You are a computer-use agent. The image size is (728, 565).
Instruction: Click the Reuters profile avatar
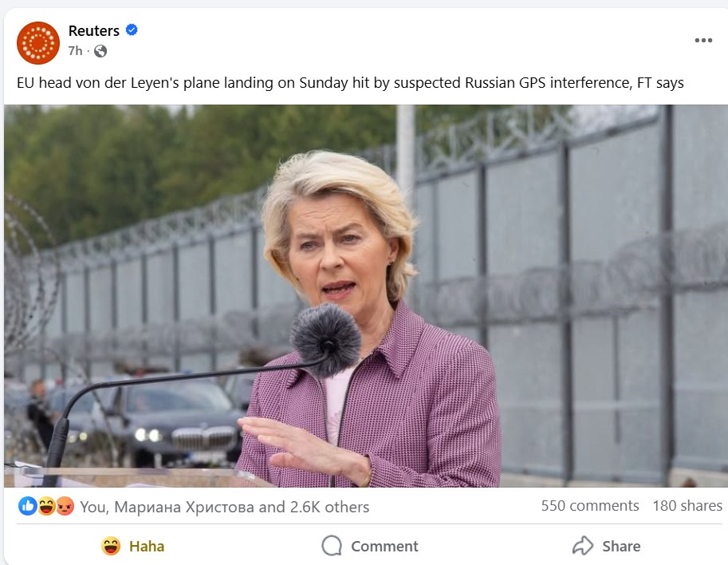[x=38, y=43]
